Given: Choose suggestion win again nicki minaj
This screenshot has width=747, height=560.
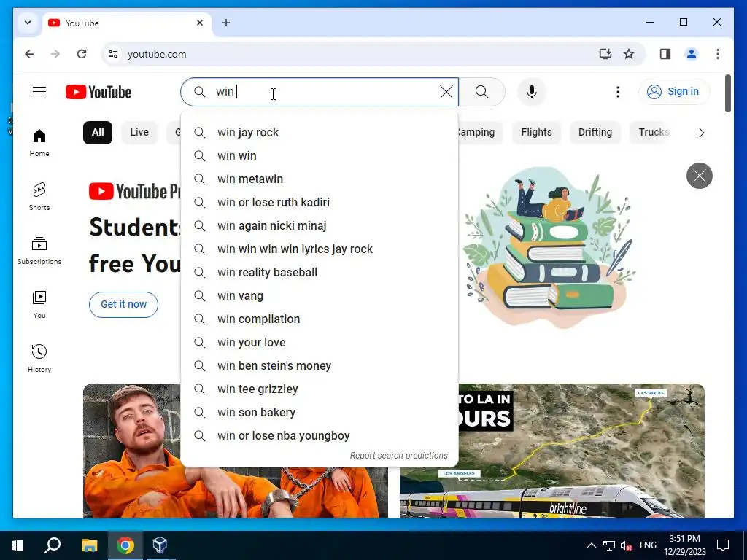Looking at the screenshot, I should click(x=320, y=226).
